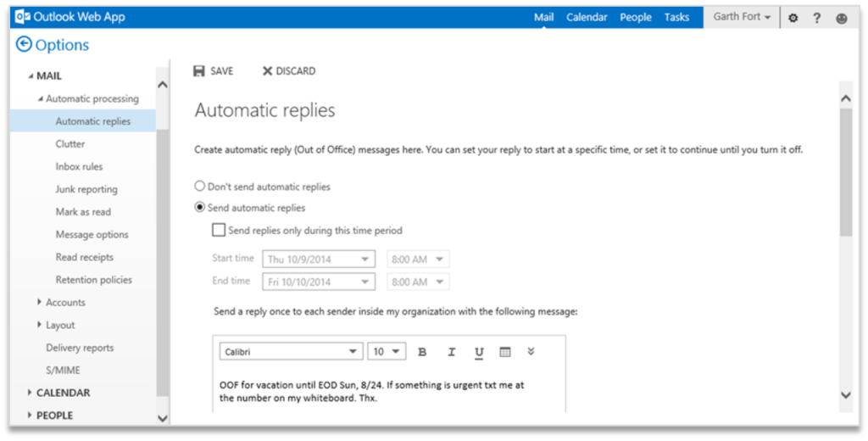The width and height of the screenshot is (868, 441).
Task: Click the SAVE button
Action: click(213, 71)
